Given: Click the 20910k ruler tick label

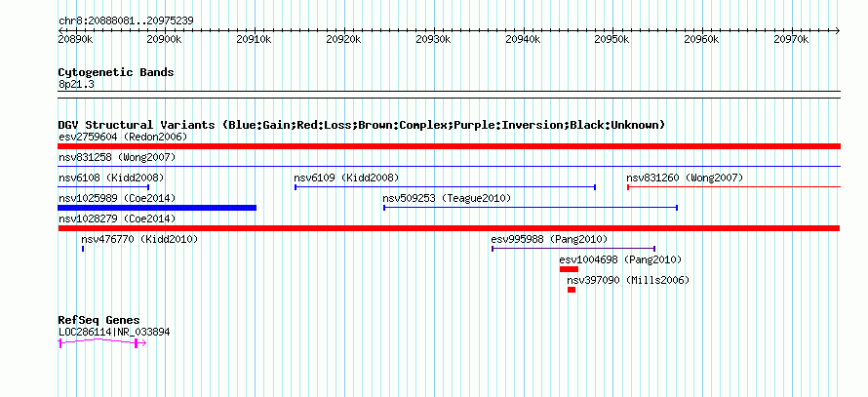Looking at the screenshot, I should point(255,40).
